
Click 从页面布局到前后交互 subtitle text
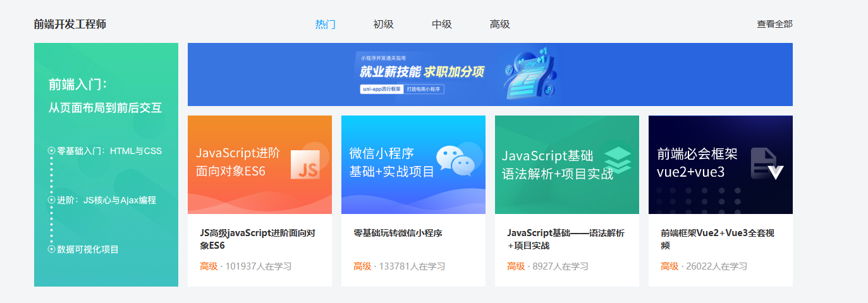(106, 108)
